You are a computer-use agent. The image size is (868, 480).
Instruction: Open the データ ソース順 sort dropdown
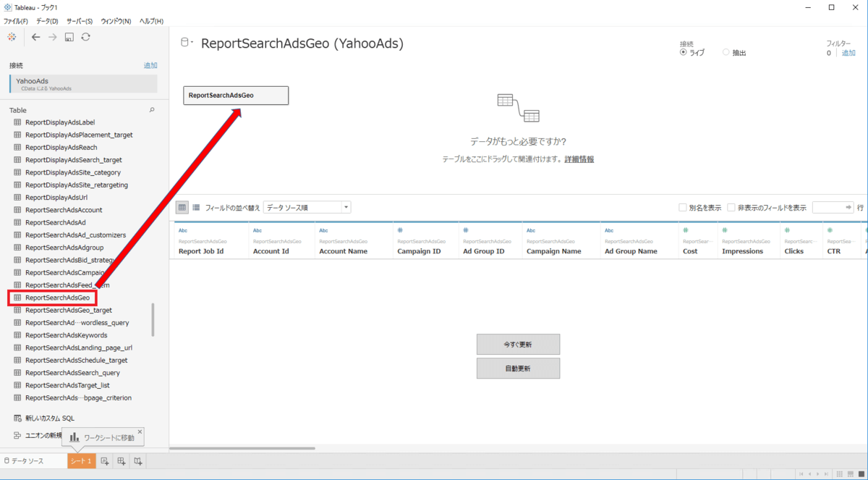coord(307,207)
